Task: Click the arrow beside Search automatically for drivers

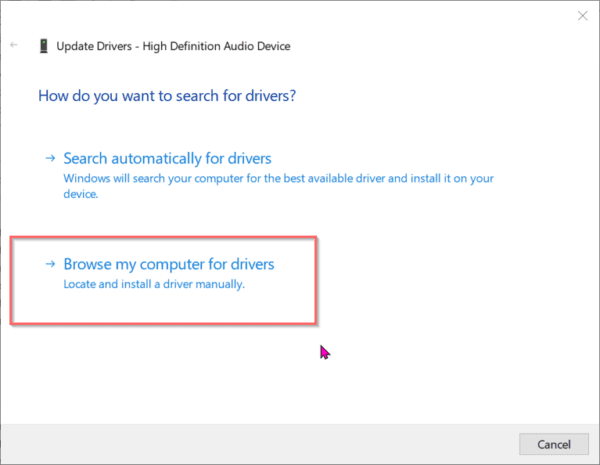Action: [x=48, y=159]
